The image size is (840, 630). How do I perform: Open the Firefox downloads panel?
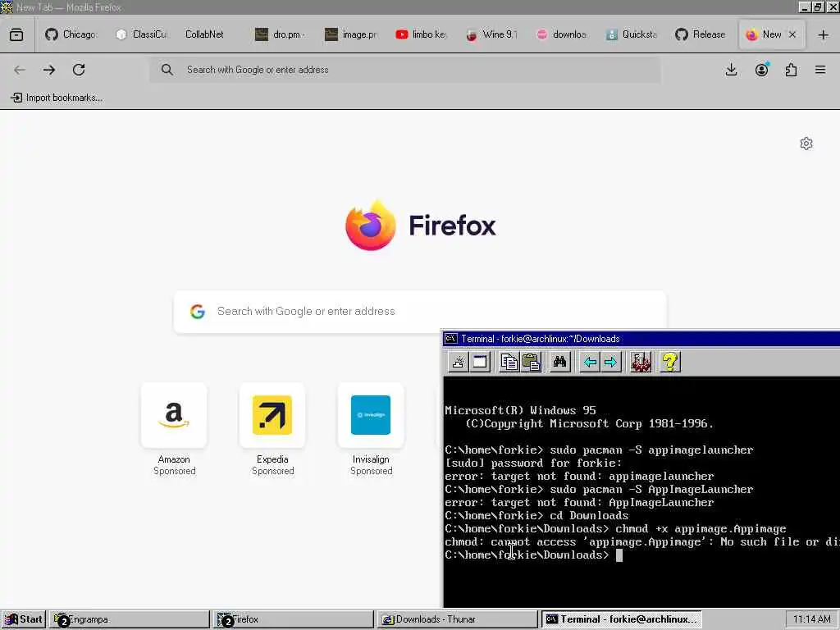731,70
